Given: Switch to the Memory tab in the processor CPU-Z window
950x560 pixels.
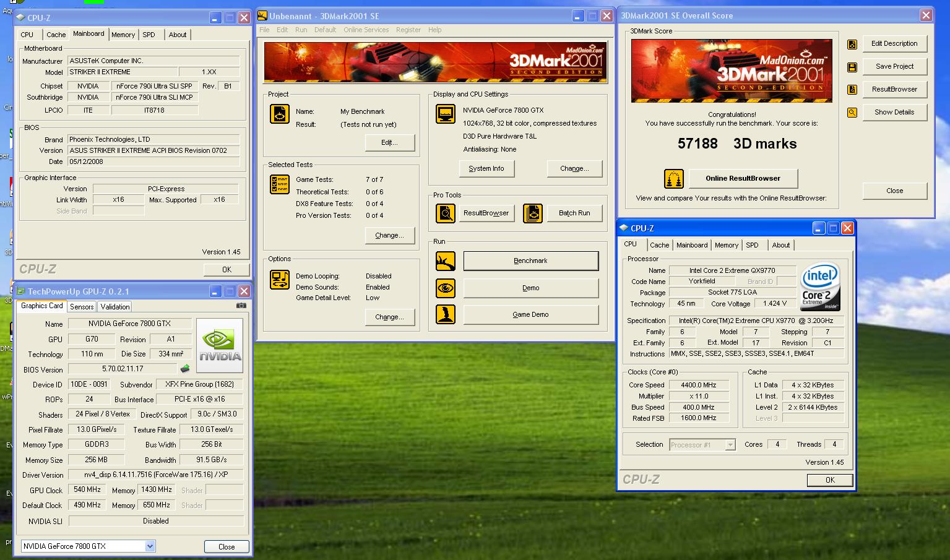Looking at the screenshot, I should 727,245.
